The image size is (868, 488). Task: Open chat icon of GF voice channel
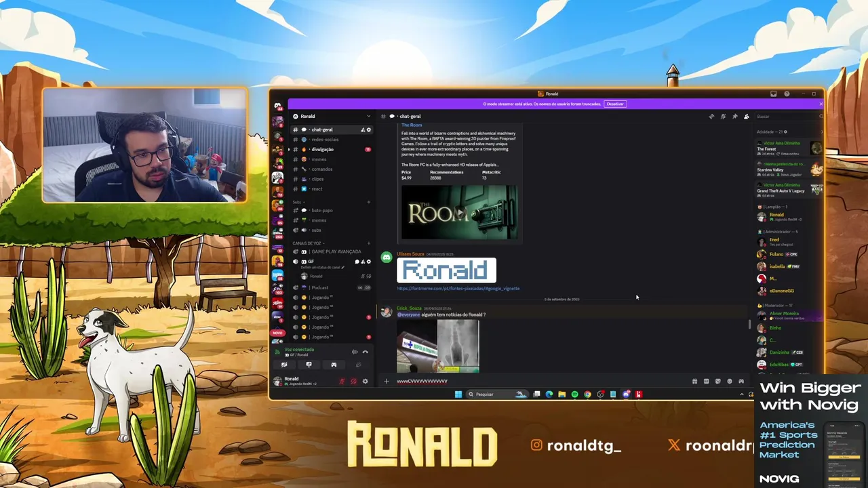point(357,262)
